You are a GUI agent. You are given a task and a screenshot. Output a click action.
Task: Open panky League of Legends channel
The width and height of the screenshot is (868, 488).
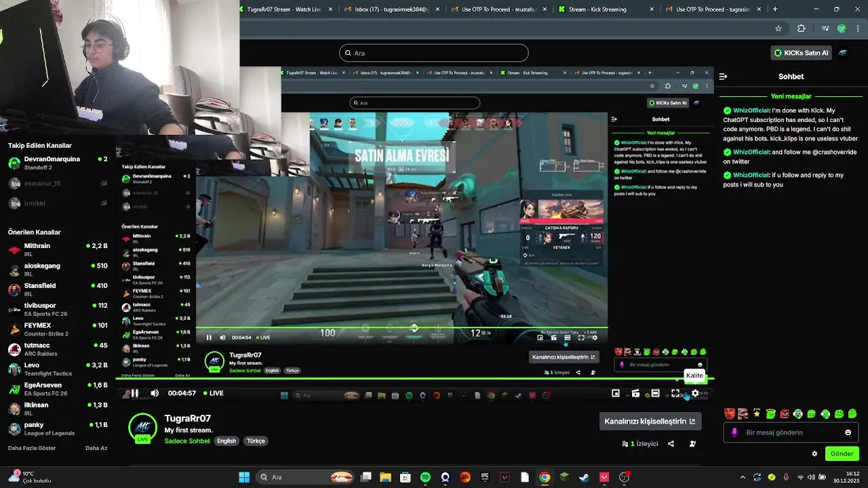pos(58,428)
